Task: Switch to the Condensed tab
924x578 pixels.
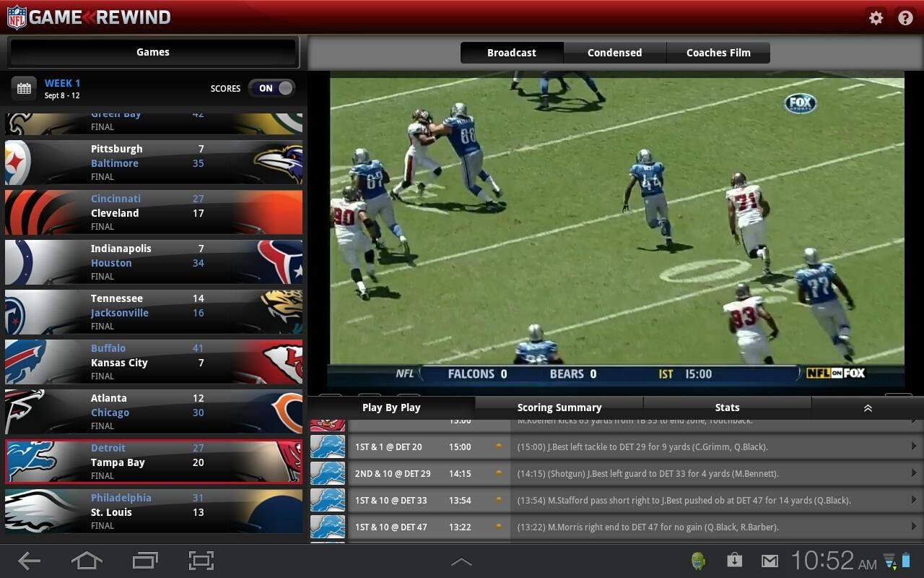Action: point(614,52)
